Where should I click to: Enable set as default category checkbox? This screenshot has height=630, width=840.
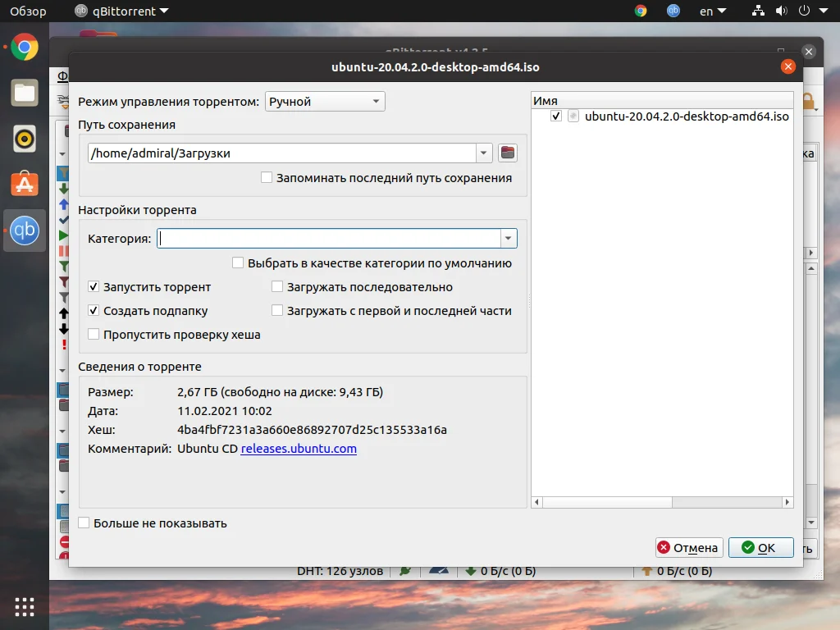pyautogui.click(x=237, y=262)
